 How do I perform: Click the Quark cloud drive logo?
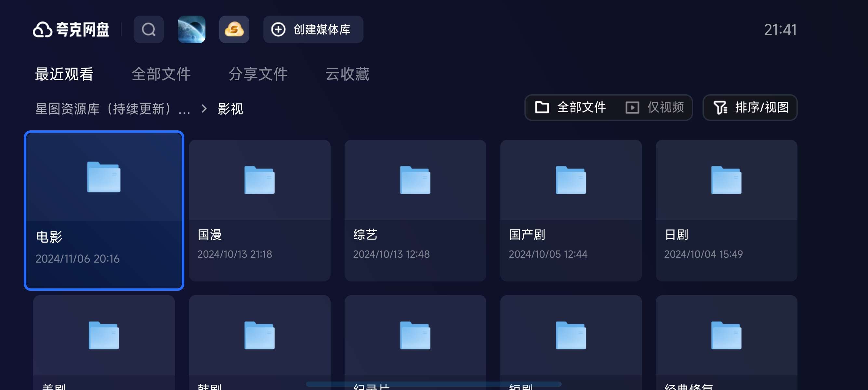coord(71,30)
